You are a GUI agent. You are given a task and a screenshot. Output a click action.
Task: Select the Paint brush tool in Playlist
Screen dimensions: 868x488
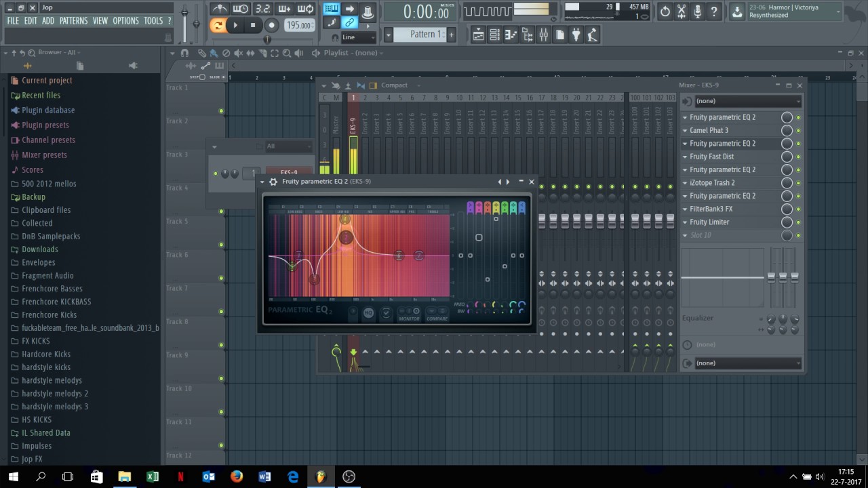click(214, 53)
